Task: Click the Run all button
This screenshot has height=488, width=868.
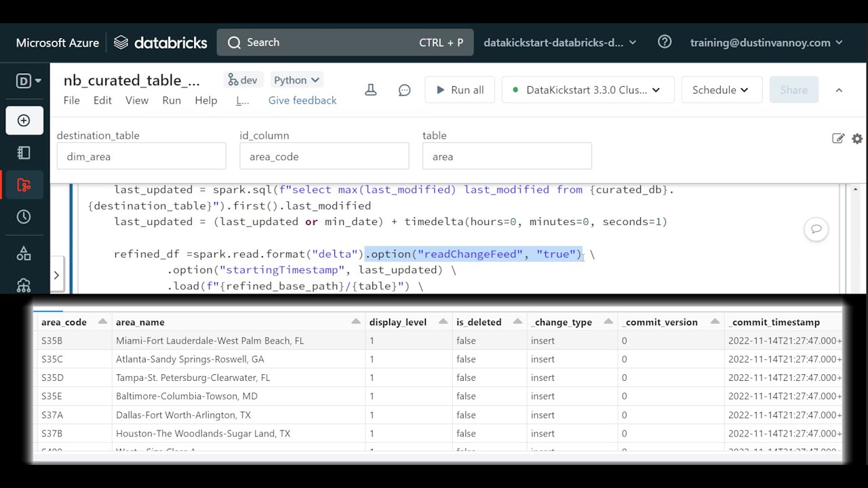Action: tap(460, 89)
